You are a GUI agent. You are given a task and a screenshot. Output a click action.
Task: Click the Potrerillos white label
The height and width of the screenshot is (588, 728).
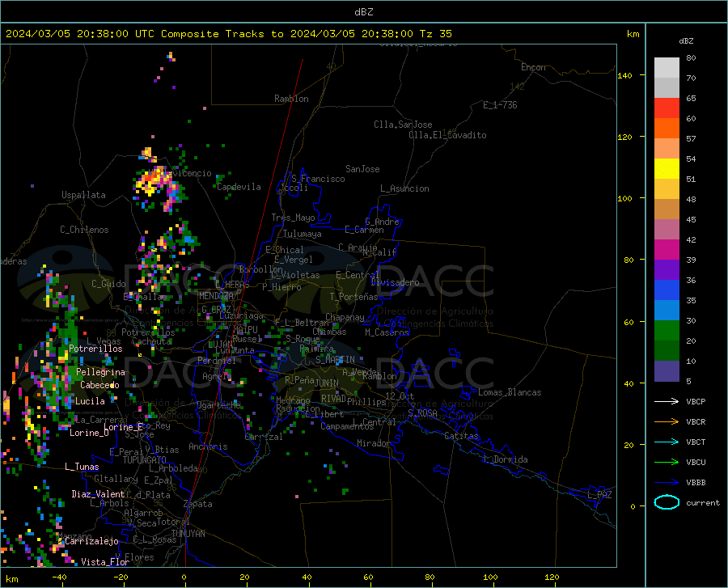[x=95, y=349]
